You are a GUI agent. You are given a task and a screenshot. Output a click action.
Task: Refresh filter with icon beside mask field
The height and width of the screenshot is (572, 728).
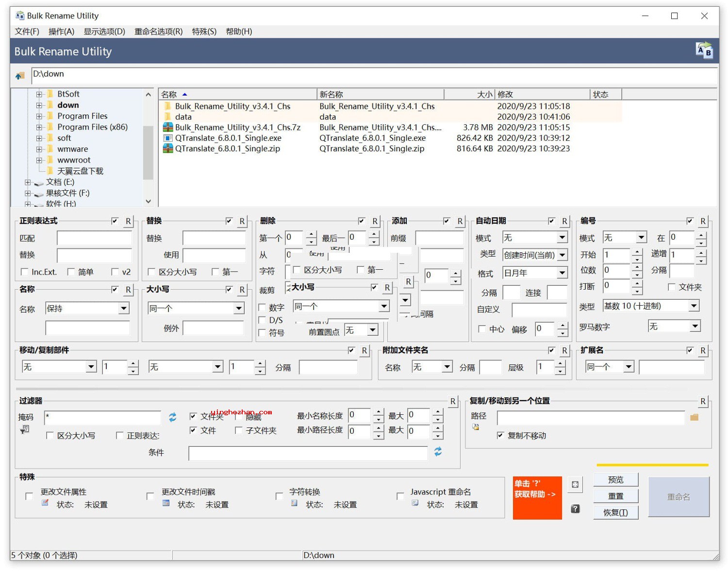(172, 417)
